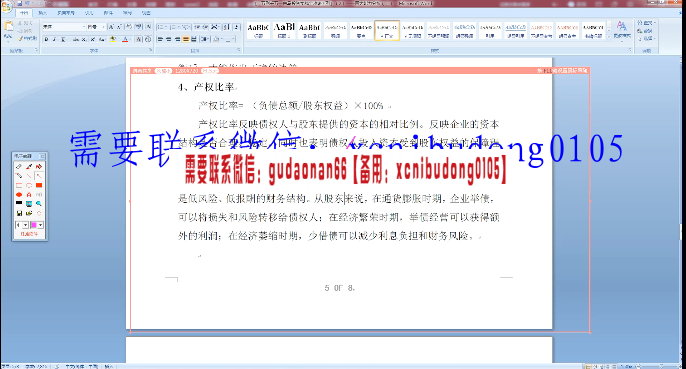Align text left
Screen dimensions: 686x369
point(160,39)
